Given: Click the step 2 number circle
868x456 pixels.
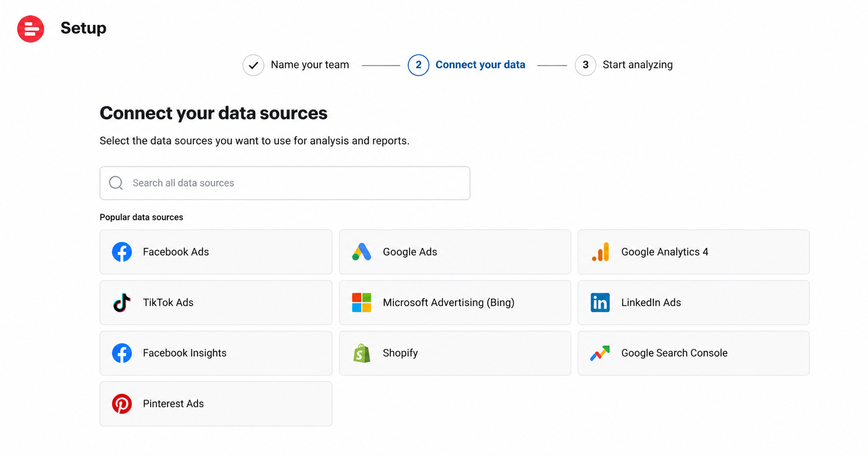Looking at the screenshot, I should tap(418, 65).
